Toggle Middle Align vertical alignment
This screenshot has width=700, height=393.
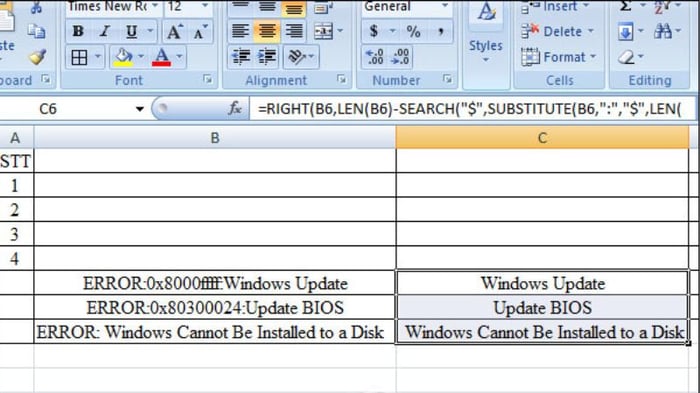[x=267, y=7]
